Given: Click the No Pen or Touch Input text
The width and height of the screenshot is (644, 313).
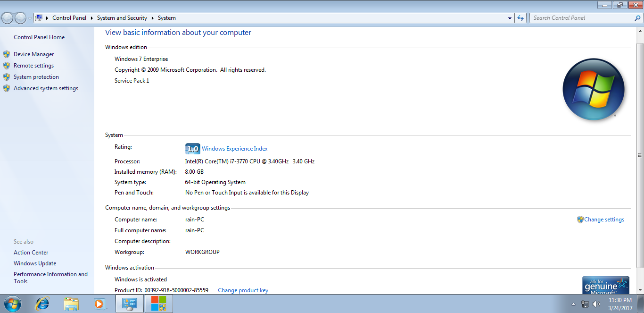Looking at the screenshot, I should click(x=247, y=193).
